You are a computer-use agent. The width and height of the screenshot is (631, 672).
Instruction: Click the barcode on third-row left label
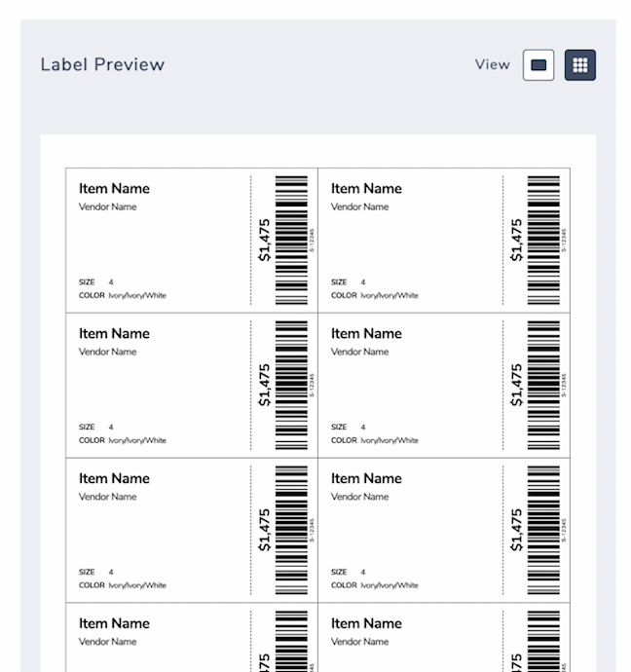[x=291, y=530]
